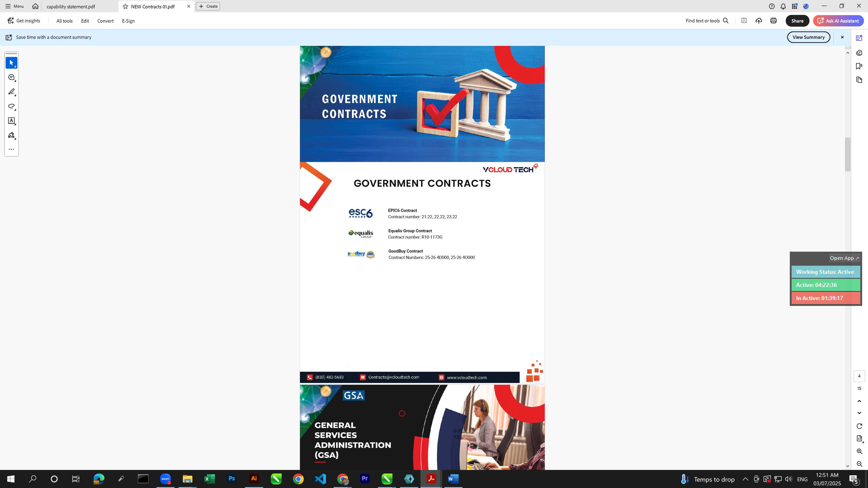Select the Add comment tool
Image resolution: width=868 pixels, height=488 pixels.
pos(12,77)
